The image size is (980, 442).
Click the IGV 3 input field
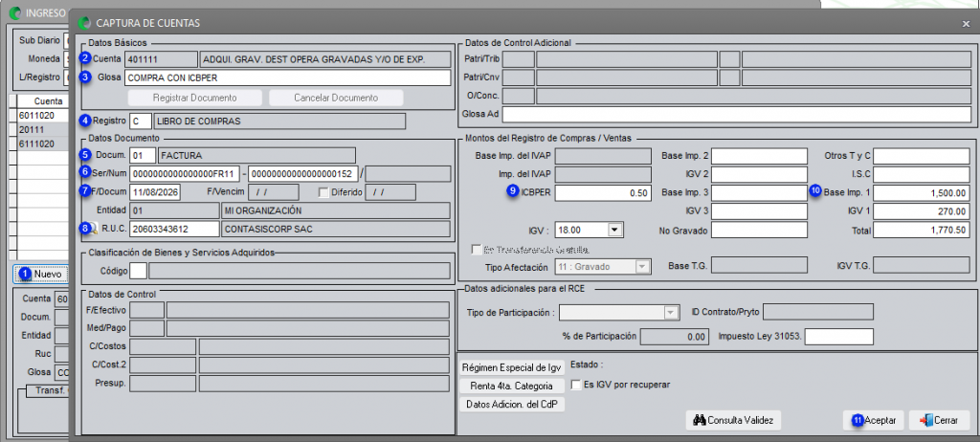[759, 211]
